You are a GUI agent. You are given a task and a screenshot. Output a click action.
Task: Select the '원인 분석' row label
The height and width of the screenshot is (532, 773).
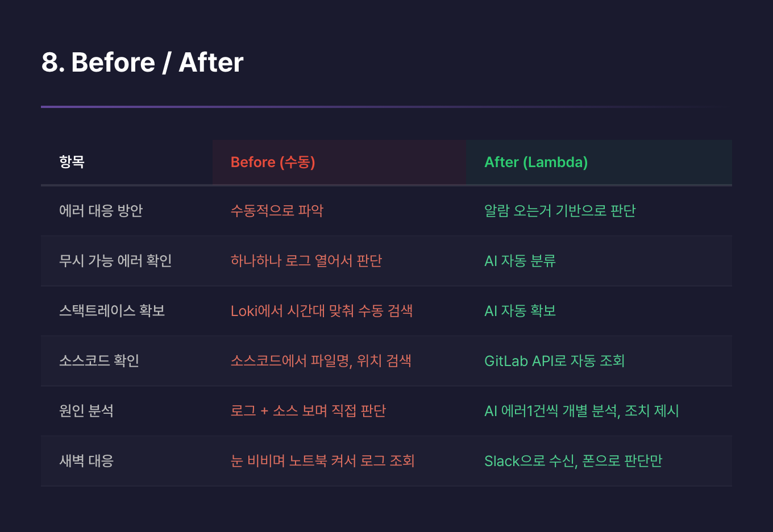(x=86, y=411)
